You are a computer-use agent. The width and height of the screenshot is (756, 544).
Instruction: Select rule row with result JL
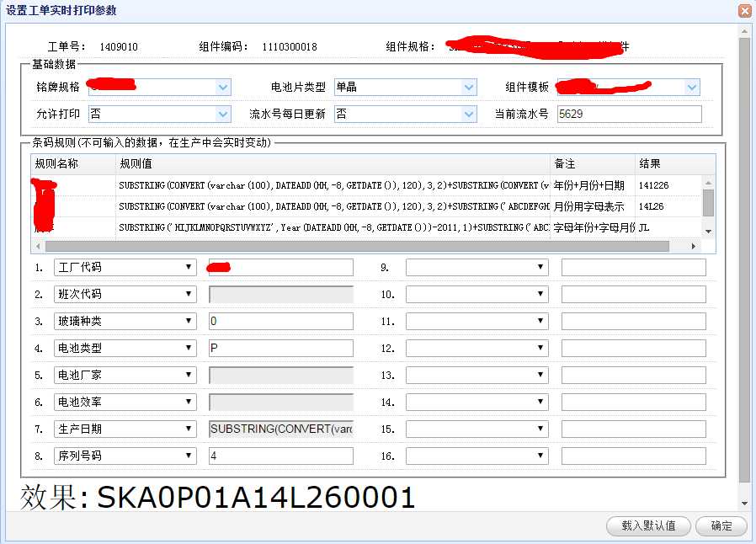[x=366, y=227]
